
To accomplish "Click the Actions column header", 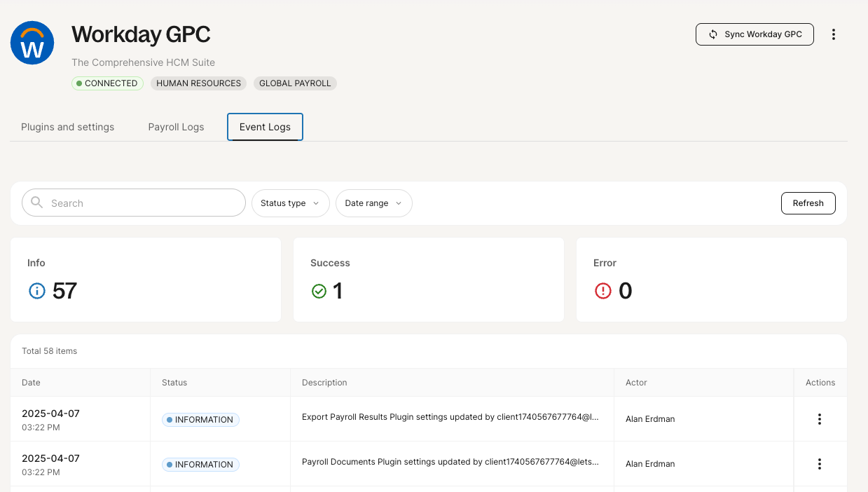I will click(x=820, y=383).
